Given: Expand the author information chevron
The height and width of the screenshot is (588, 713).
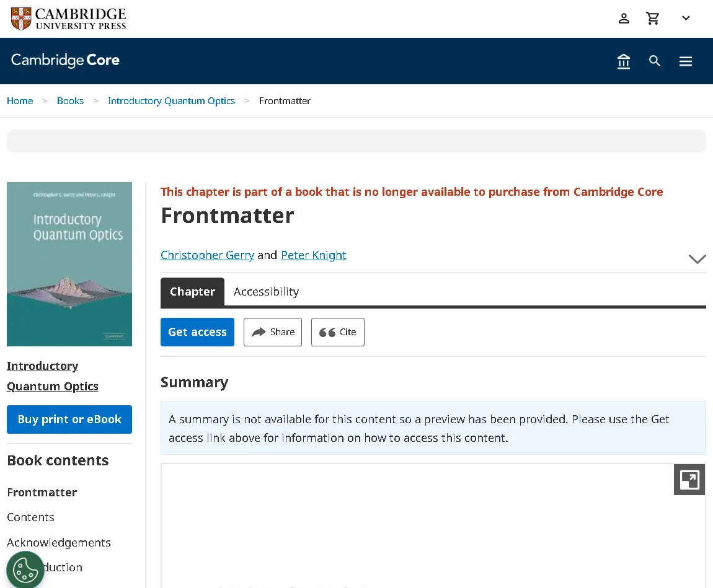Looking at the screenshot, I should point(697,259).
